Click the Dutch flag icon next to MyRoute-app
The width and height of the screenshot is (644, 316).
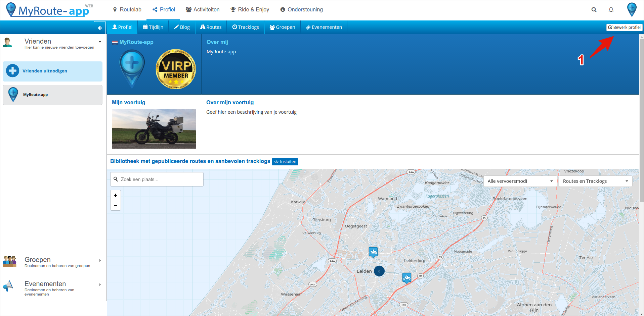pyautogui.click(x=115, y=42)
